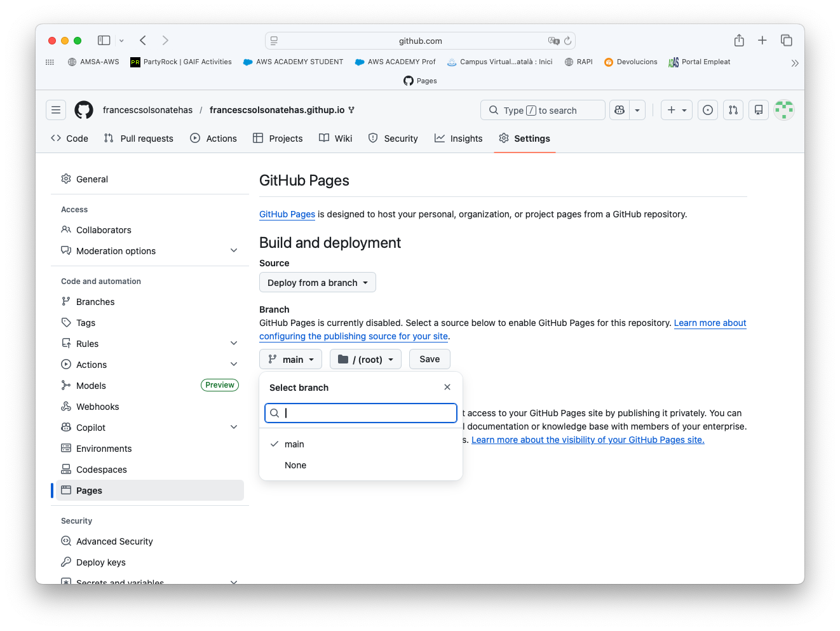Screen dimensions: 840x631
Task: Toggle the Safari sidebar button
Action: tap(104, 41)
